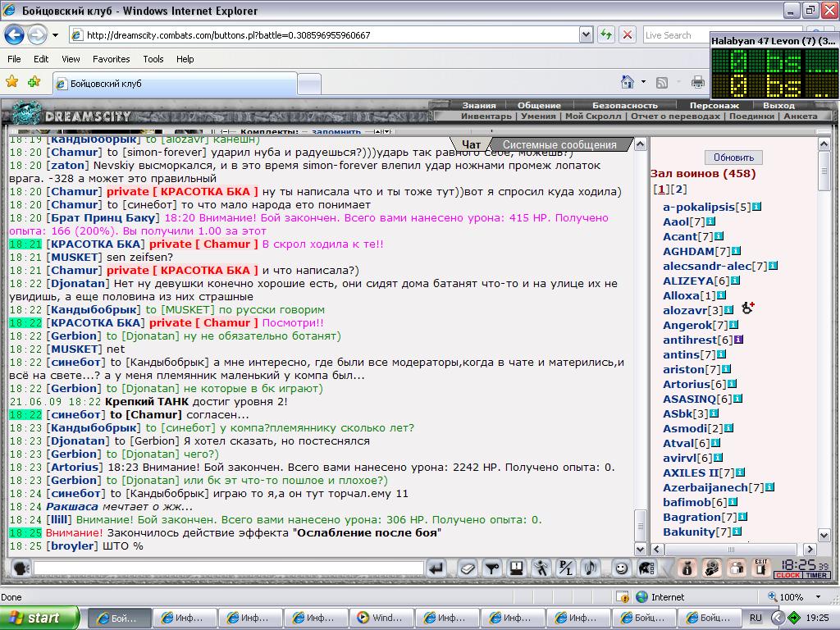Open the Help menu
The width and height of the screenshot is (840, 630).
185,59
